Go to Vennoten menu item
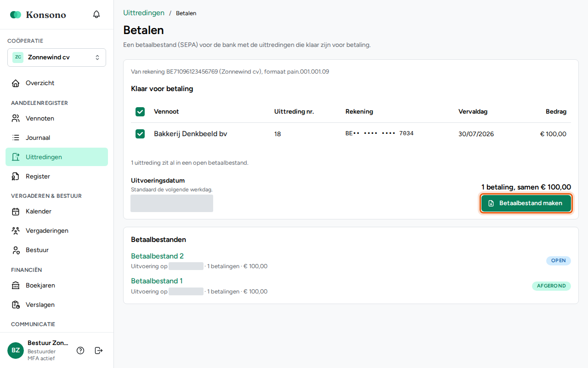Image resolution: width=588 pixels, height=368 pixels. 57,119
